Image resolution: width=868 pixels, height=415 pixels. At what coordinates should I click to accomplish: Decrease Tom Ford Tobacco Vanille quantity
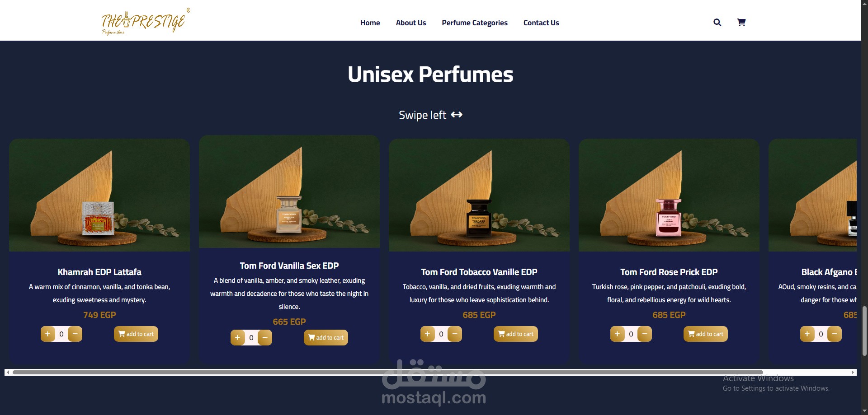455,334
